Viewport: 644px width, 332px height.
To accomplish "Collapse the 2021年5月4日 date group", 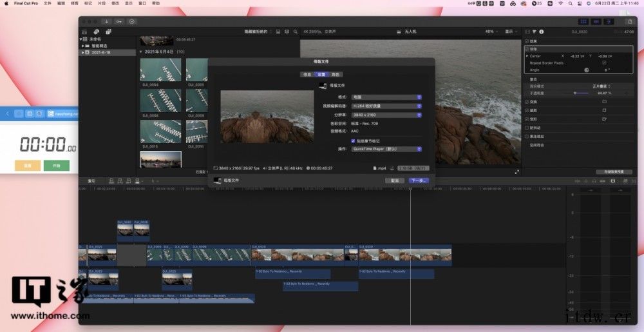I will click(141, 52).
